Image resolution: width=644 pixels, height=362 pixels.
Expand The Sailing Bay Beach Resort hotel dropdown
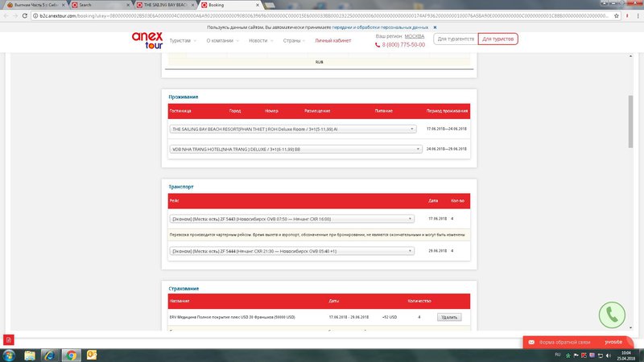pos(412,129)
